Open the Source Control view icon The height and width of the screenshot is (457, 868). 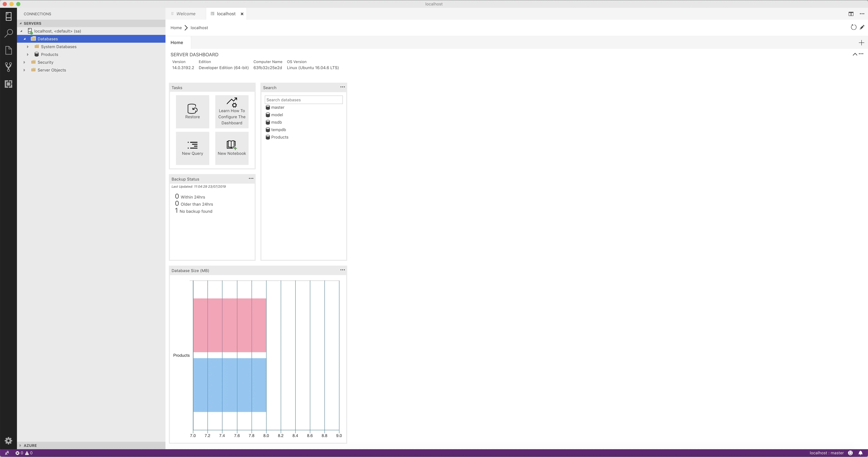click(8, 67)
